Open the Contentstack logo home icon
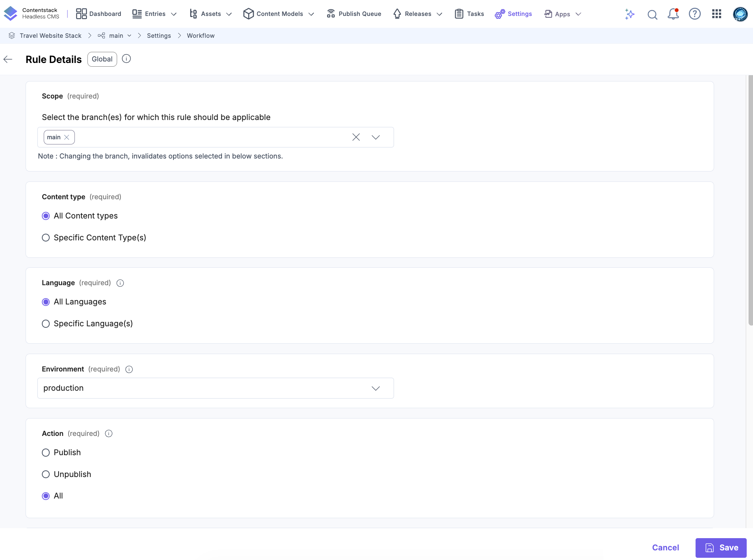 click(x=10, y=13)
